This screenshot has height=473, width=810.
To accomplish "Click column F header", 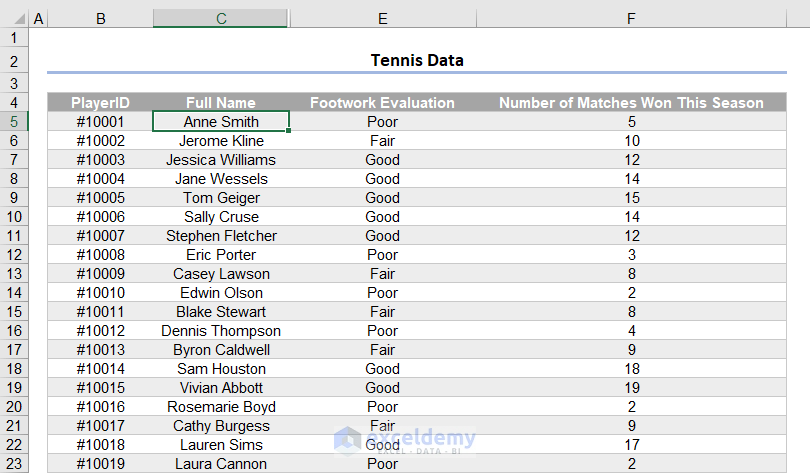I will click(x=630, y=19).
